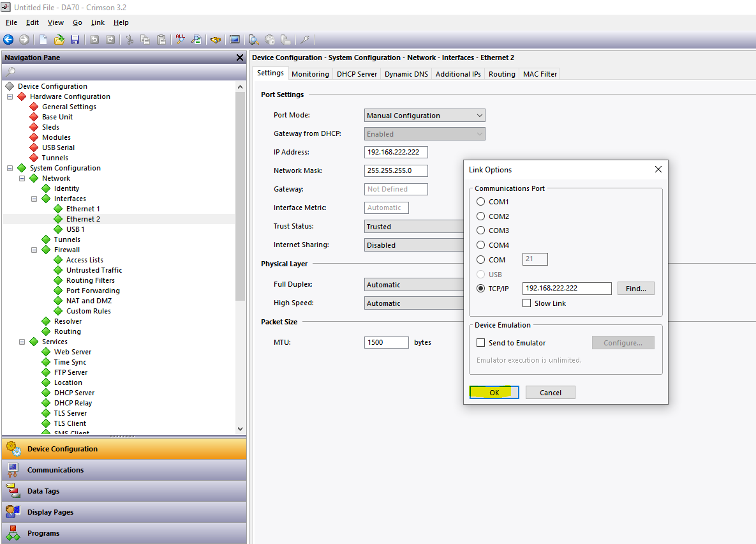Click the Cut scissors icon

click(130, 40)
